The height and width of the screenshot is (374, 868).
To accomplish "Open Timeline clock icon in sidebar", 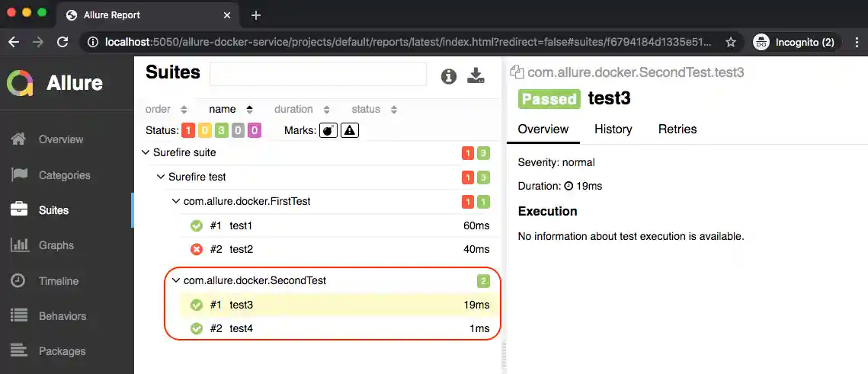I will click(19, 281).
